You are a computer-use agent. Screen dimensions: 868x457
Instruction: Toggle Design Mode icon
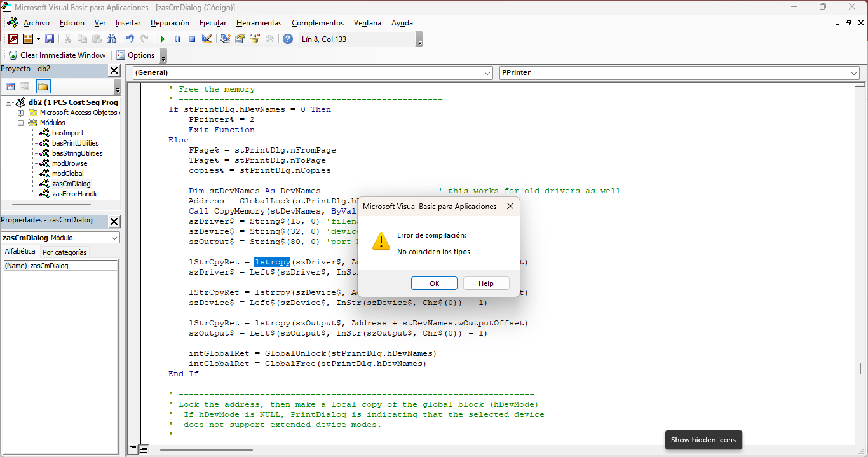[x=207, y=39]
